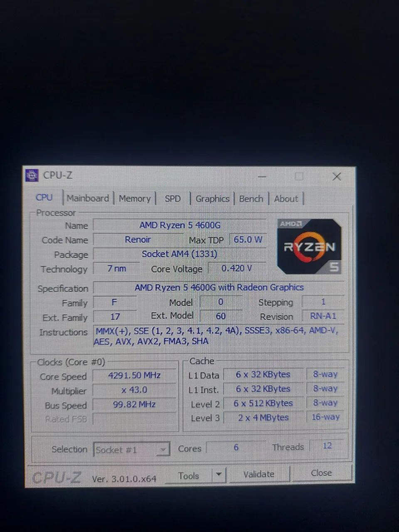Click the Revision value RN-A1
This screenshot has height=532, width=399.
click(323, 316)
